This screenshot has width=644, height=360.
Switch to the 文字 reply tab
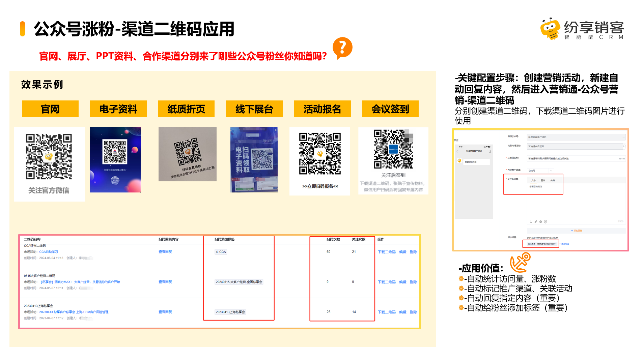pyautogui.click(x=533, y=181)
